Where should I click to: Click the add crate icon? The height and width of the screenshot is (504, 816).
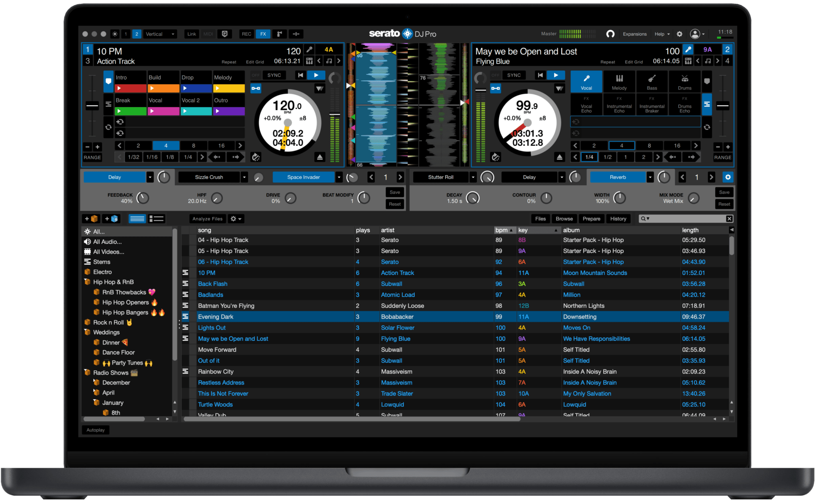tap(91, 219)
